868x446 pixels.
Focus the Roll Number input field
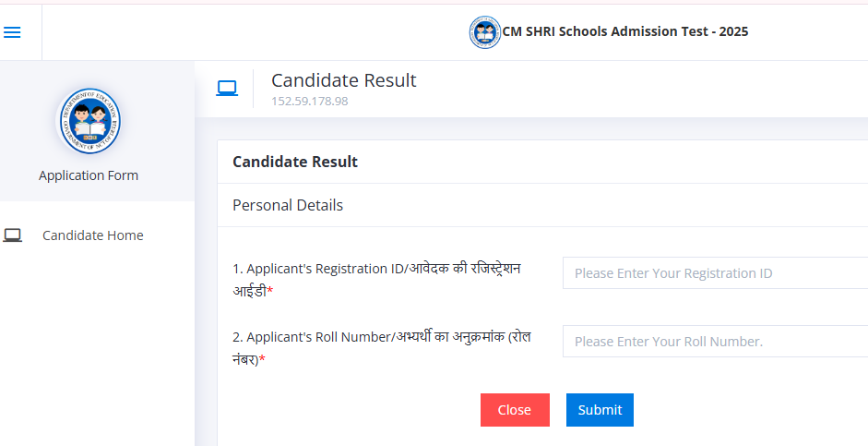pyautogui.click(x=715, y=342)
